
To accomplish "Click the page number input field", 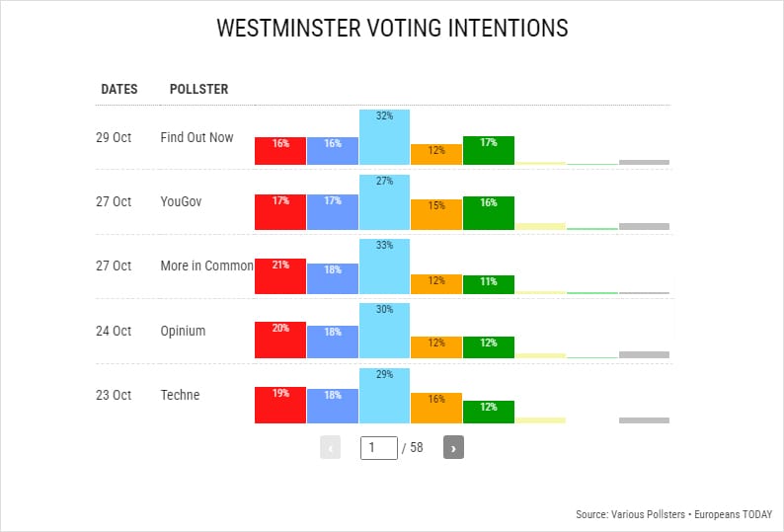I will [378, 447].
